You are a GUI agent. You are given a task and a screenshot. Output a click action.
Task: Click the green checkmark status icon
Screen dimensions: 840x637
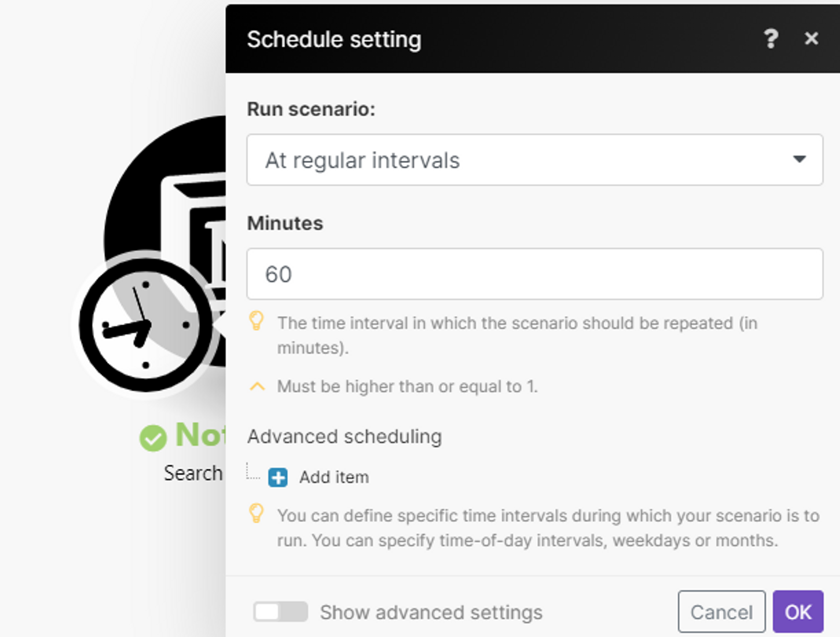point(153,438)
